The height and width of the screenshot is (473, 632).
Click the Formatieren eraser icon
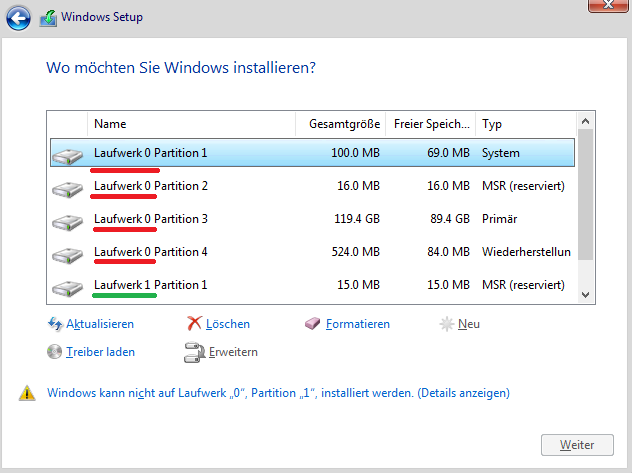[312, 324]
